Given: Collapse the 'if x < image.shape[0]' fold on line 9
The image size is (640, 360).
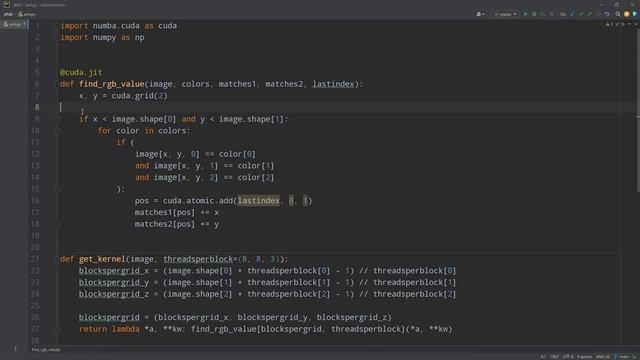Looking at the screenshot, I should pyautogui.click(x=58, y=119).
